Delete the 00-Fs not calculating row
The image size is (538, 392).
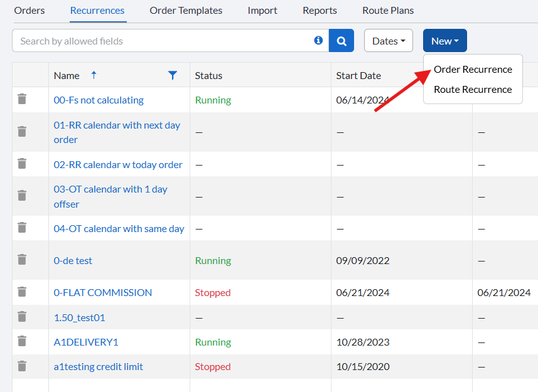(22, 99)
